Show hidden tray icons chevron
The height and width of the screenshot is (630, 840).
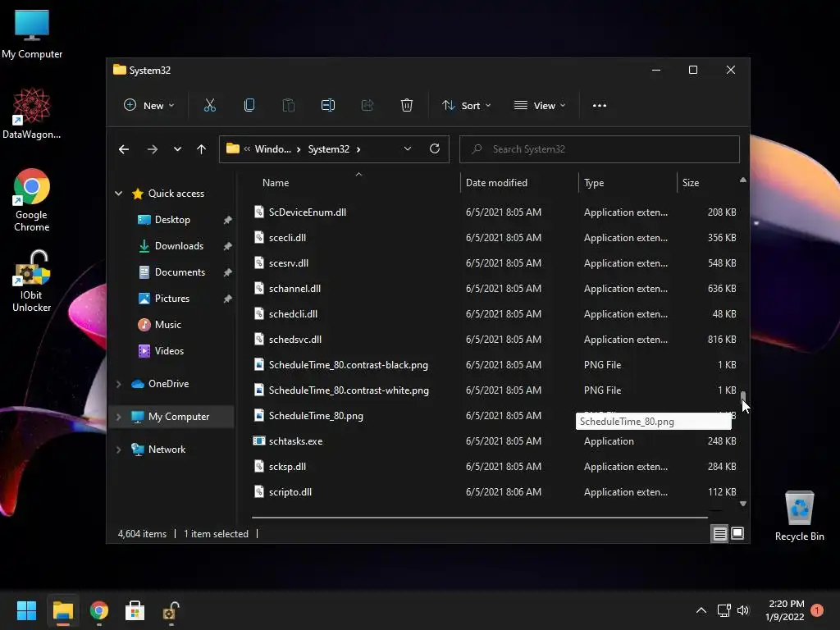click(701, 610)
